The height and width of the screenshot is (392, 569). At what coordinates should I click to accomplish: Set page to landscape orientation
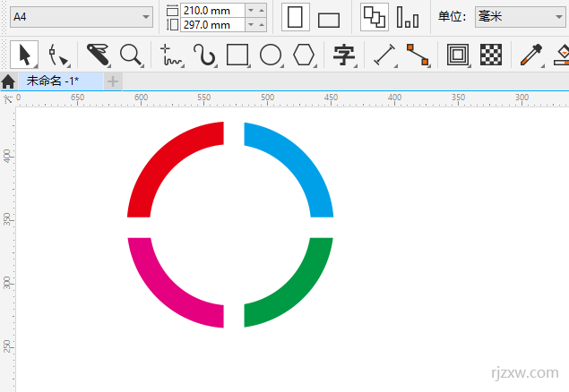[x=329, y=19]
